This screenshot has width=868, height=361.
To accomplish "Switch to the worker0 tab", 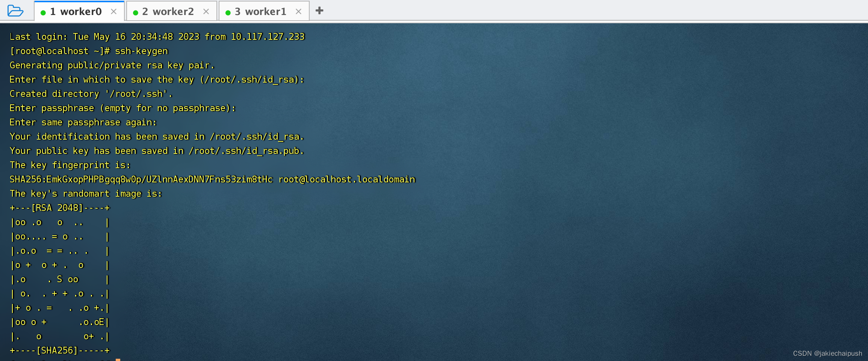I will click(79, 11).
